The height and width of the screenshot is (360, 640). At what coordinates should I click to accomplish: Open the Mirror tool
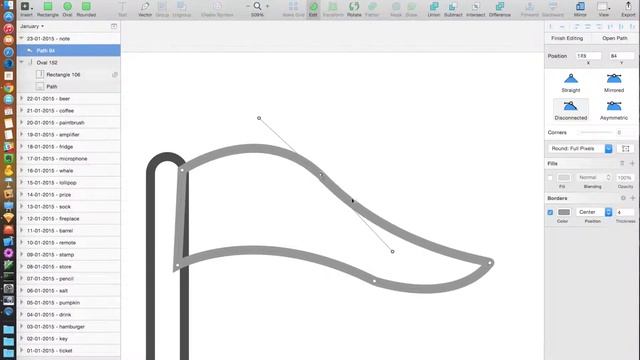point(580,9)
